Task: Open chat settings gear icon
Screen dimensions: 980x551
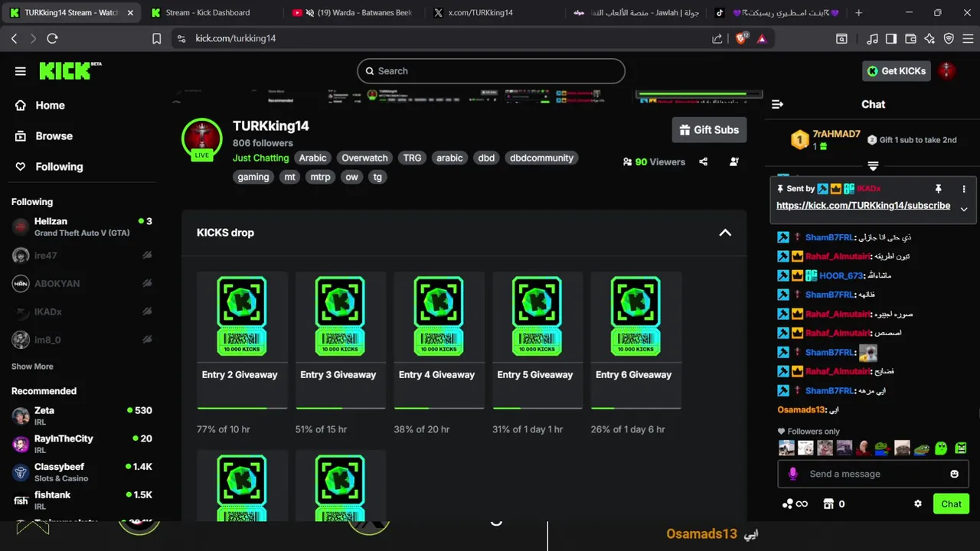Action: coord(918,504)
